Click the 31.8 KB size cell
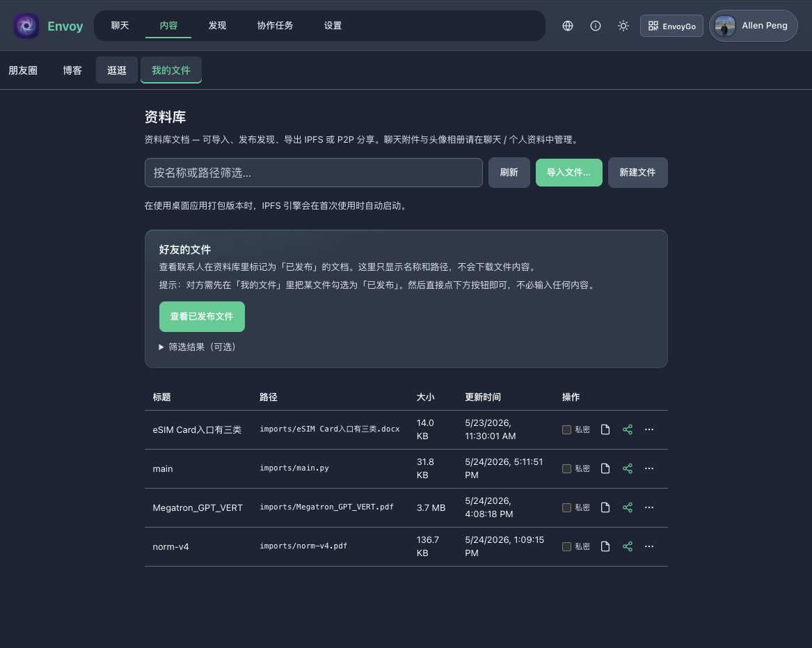Screen dimensions: 812x648 click(425, 468)
